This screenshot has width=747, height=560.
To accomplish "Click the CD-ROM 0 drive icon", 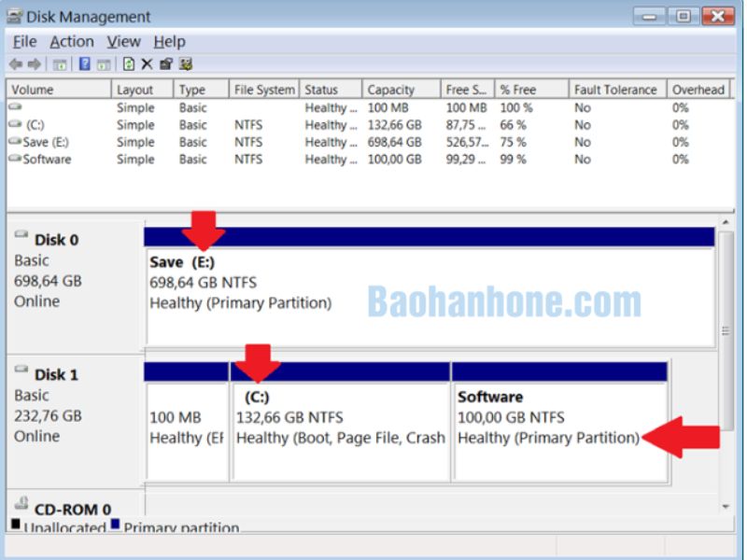I will click(21, 505).
